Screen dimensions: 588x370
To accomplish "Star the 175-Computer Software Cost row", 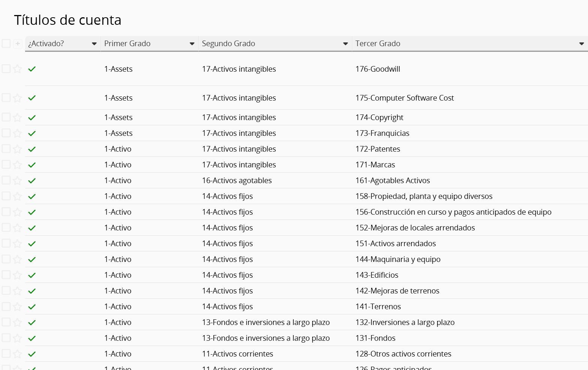I will tap(17, 98).
